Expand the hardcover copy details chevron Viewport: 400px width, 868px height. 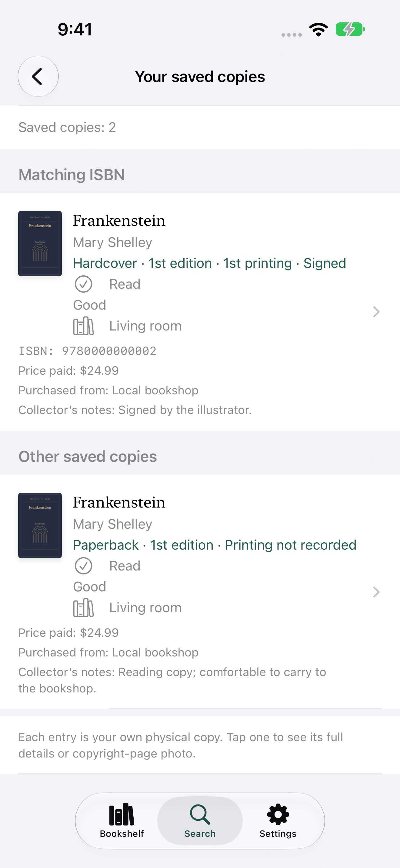click(x=376, y=312)
